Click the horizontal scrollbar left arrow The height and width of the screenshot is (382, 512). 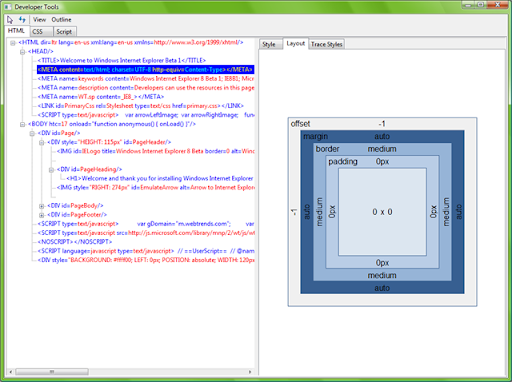pyautogui.click(x=11, y=371)
